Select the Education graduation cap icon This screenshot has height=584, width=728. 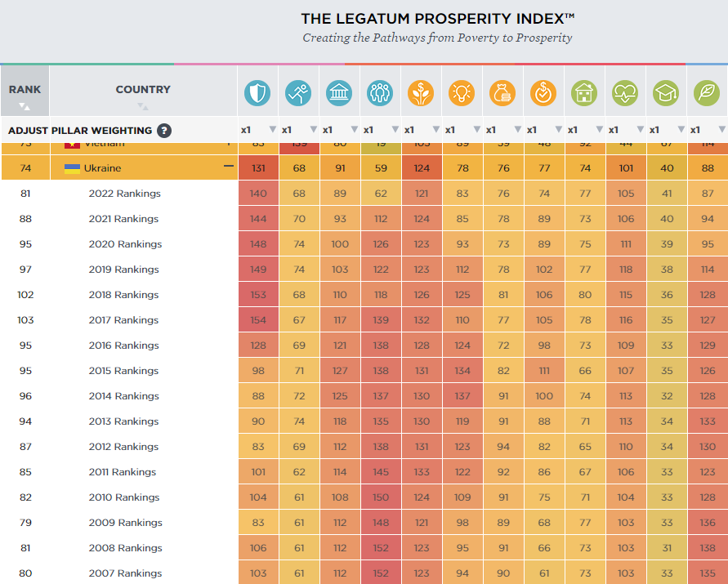[666, 93]
